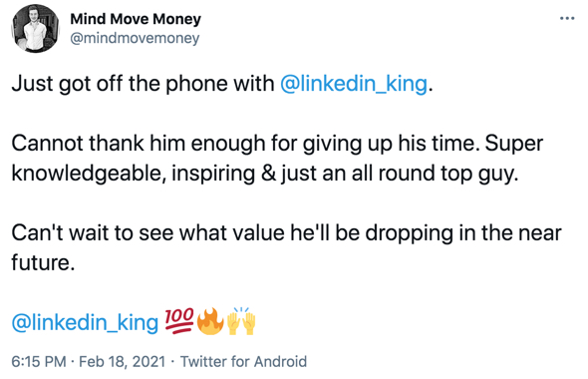This screenshot has width=588, height=379.
Task: Click the "Can't wait to see" sentence
Action: [93, 232]
